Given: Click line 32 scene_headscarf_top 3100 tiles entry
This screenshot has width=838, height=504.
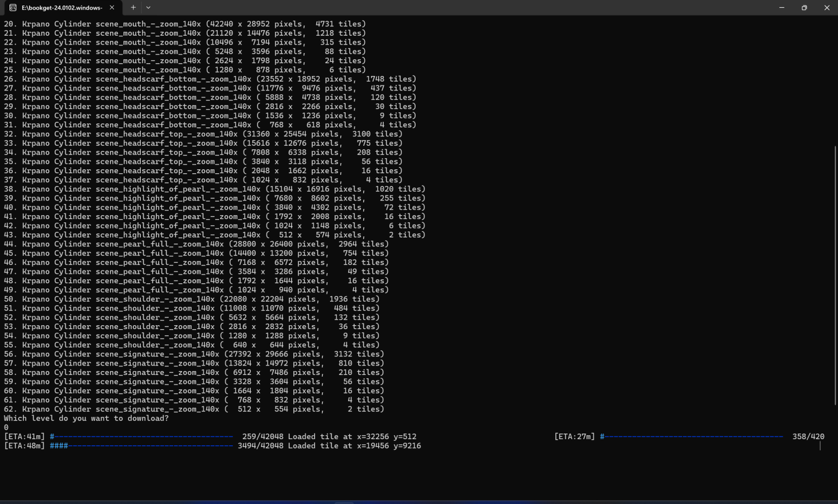Looking at the screenshot, I should tap(203, 134).
